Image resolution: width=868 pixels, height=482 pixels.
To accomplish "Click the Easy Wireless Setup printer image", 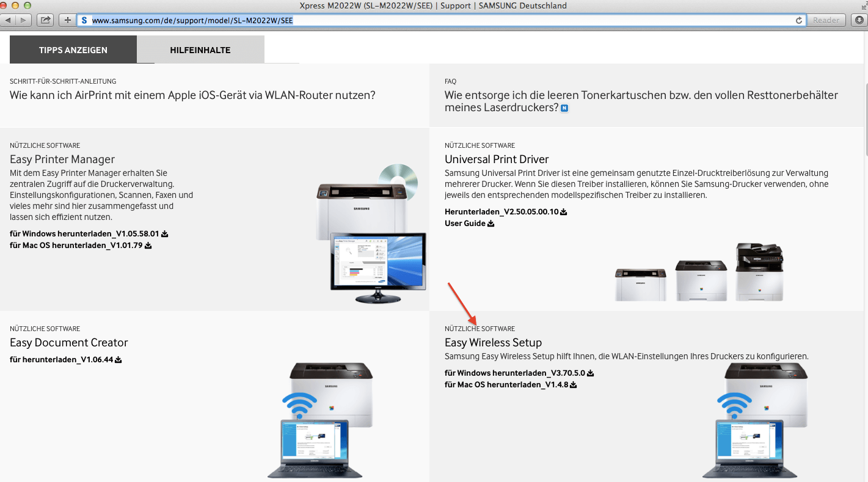I will point(755,420).
